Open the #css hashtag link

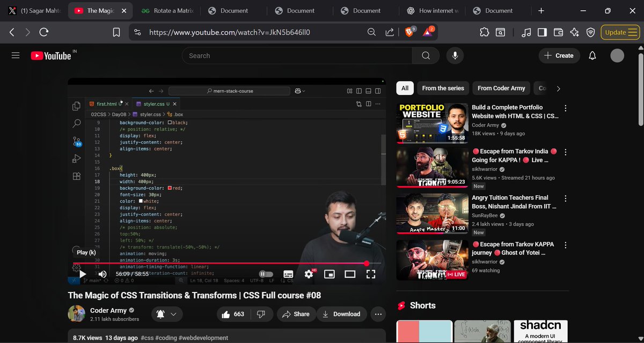(x=147, y=338)
